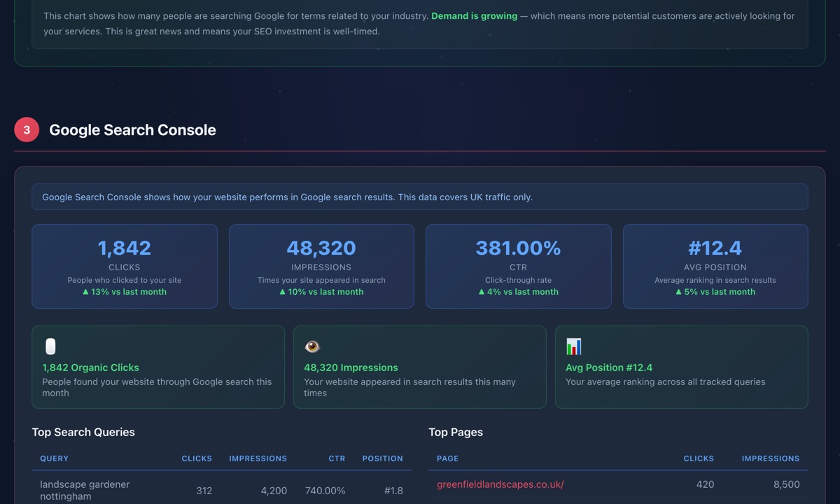Click the 740.00% CTR cell

pyautogui.click(x=325, y=491)
